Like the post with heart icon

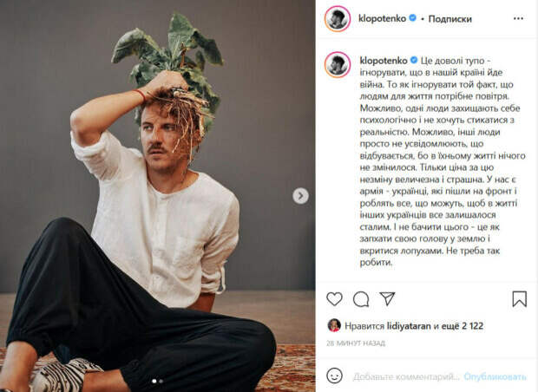click(x=334, y=298)
